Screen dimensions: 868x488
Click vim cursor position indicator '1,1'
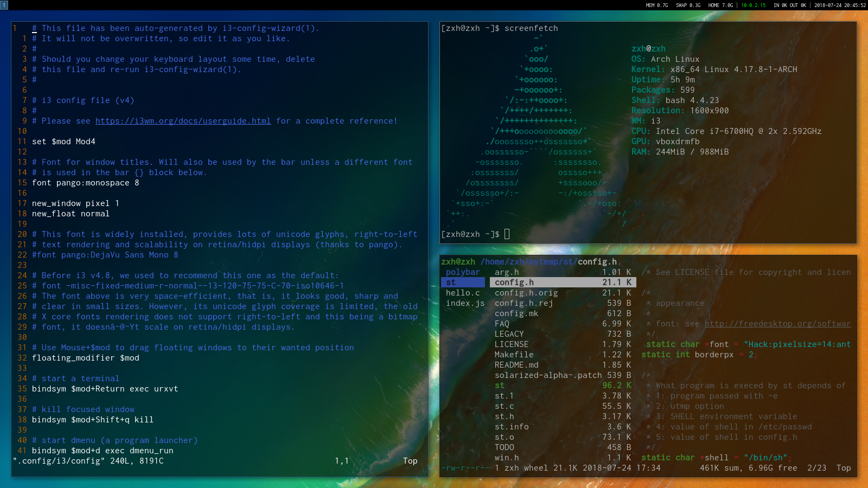tap(342, 461)
